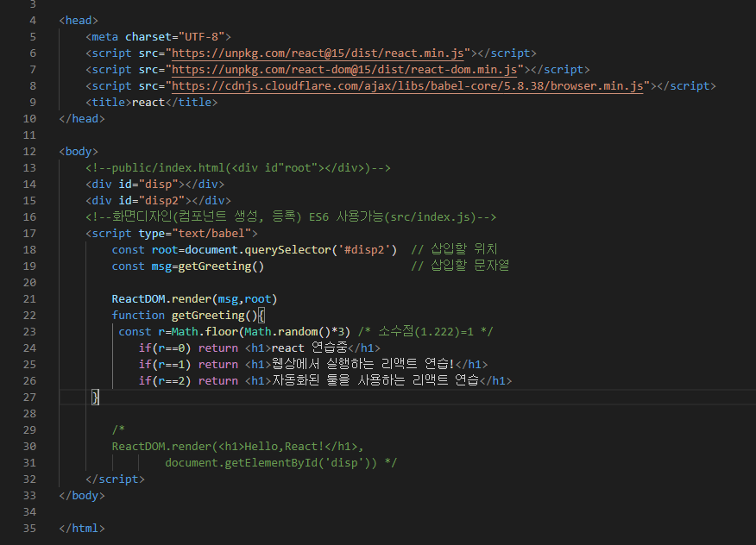The width and height of the screenshot is (756, 545).
Task: Click the text 자동화된 툴을 사용하는 리액트 연습
Action: (375, 380)
